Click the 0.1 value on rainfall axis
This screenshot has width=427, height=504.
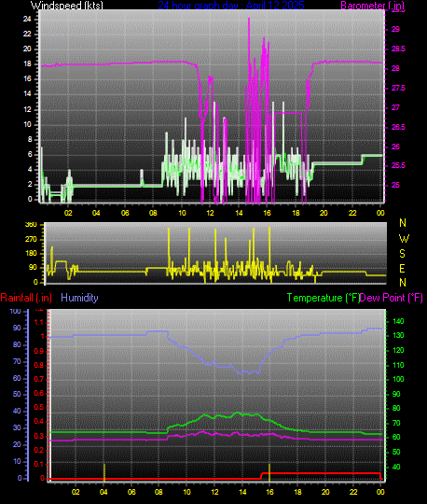[39, 464]
